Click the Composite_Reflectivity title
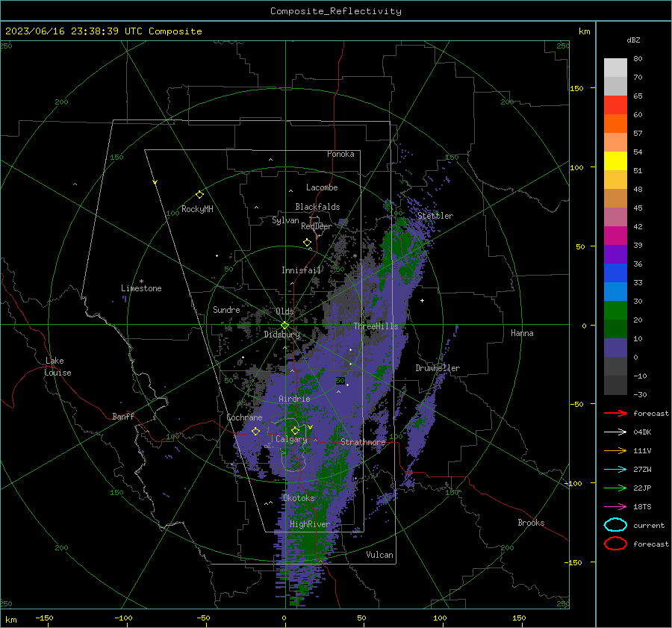 click(336, 11)
